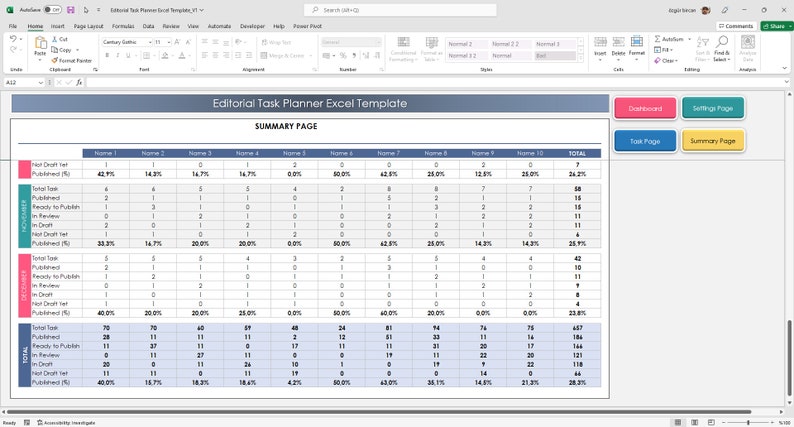Open the Task Page blue button

coord(645,141)
